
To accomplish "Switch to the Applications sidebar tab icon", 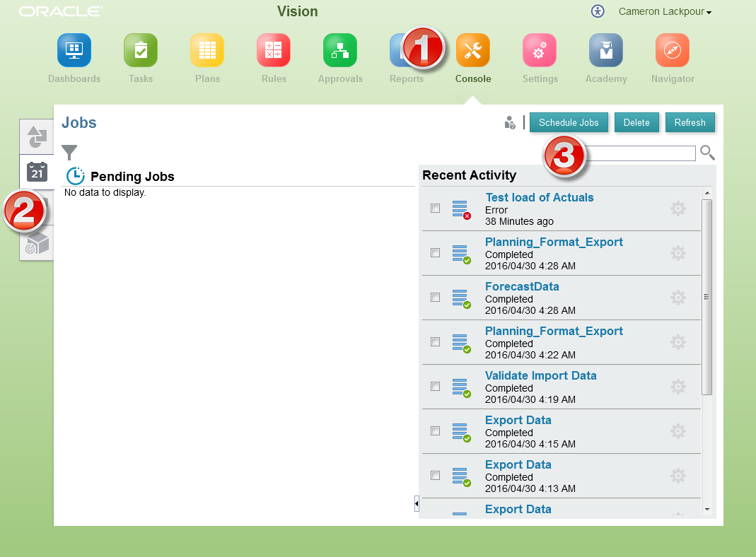I will tap(37, 137).
